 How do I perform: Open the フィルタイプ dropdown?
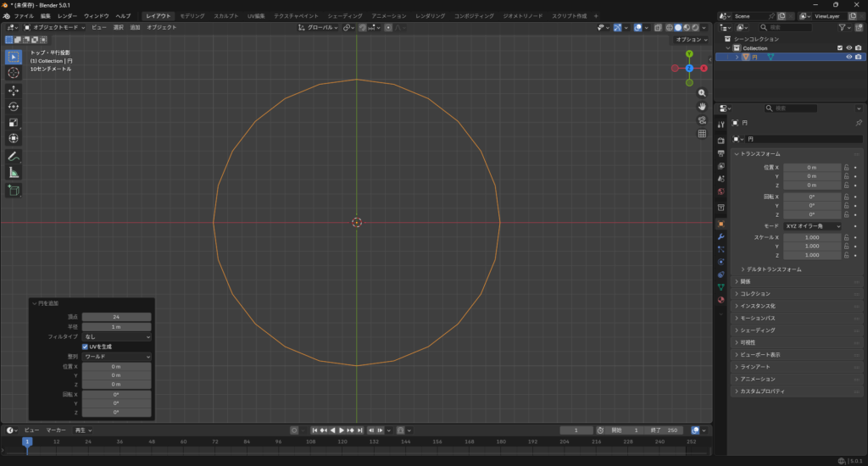pyautogui.click(x=117, y=336)
